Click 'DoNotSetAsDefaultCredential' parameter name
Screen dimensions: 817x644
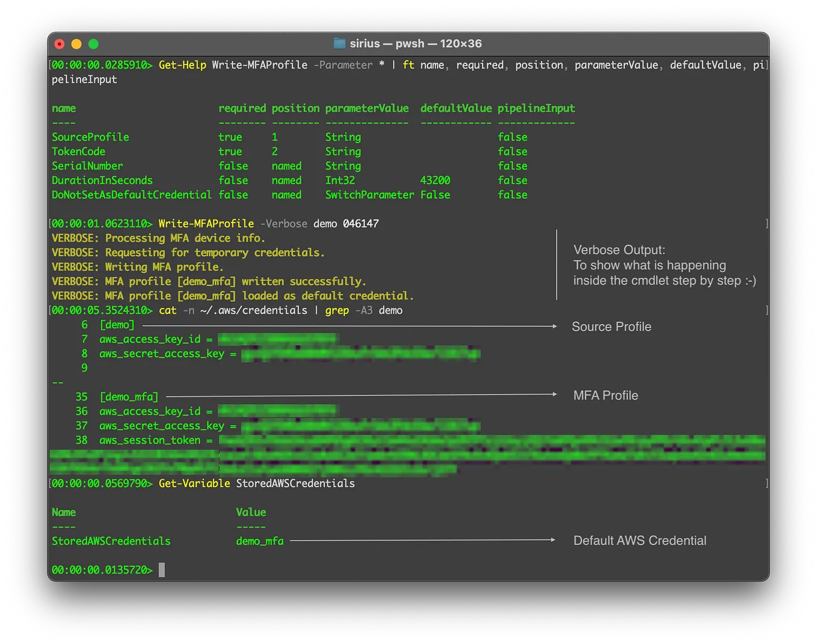coord(132,195)
